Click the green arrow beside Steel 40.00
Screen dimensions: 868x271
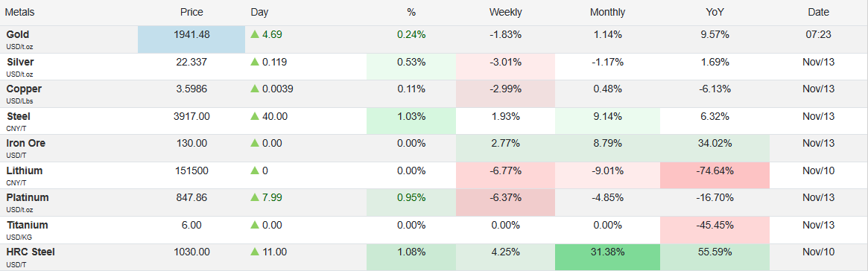click(x=255, y=116)
